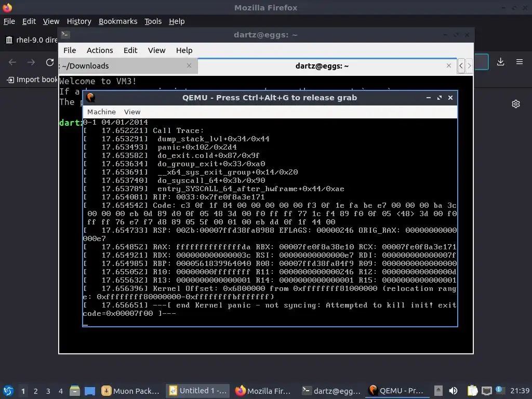Open the QEMU Machine menu

click(101, 112)
